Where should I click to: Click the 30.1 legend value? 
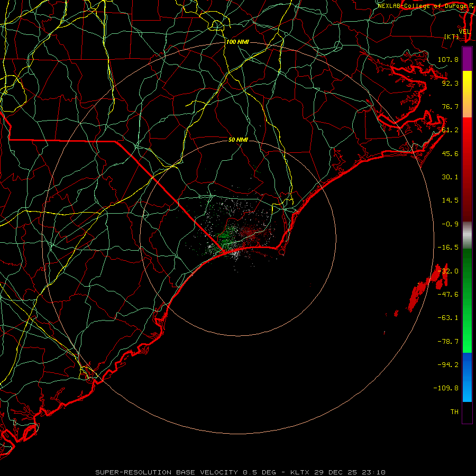450,177
